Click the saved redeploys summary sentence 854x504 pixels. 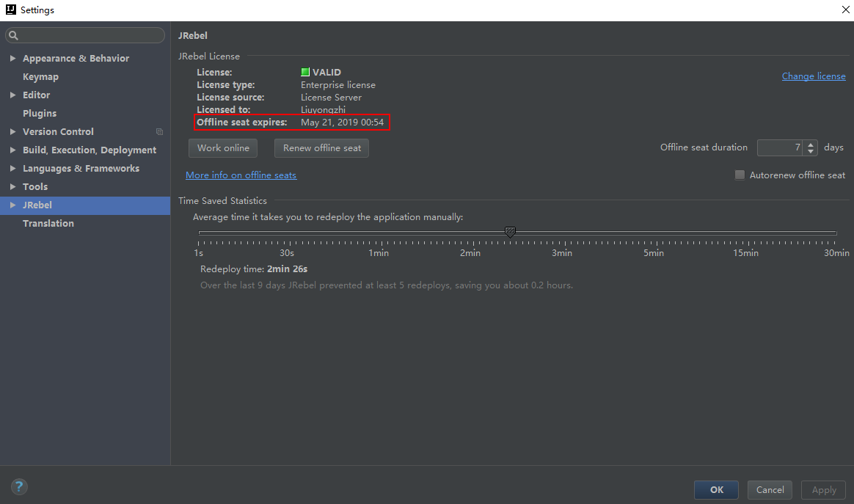pyautogui.click(x=386, y=285)
